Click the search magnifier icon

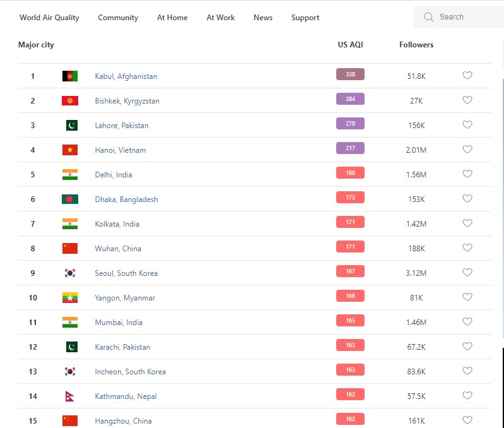pyautogui.click(x=429, y=17)
